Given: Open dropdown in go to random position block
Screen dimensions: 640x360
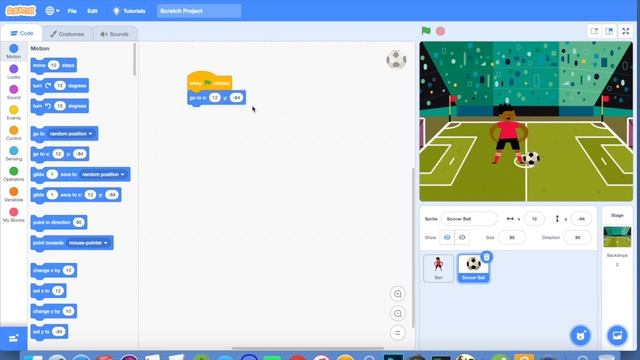Looking at the screenshot, I should pos(71,134).
